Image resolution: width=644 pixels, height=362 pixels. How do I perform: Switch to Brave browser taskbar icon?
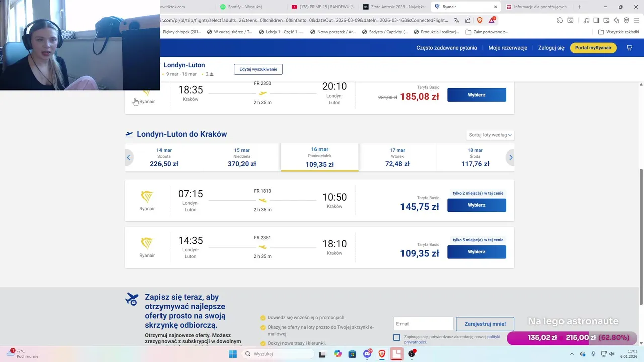pos(382,354)
